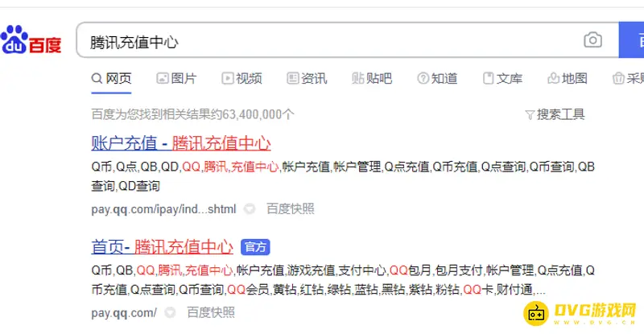Click the description line starting 'Q币,Q点,QB,QD'
The image size is (644, 334).
[x=343, y=167]
